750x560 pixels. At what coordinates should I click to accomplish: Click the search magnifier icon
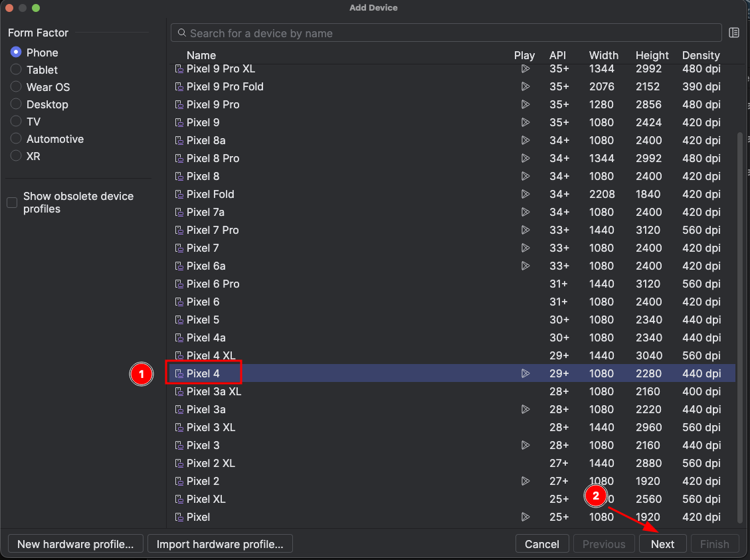coord(182,33)
